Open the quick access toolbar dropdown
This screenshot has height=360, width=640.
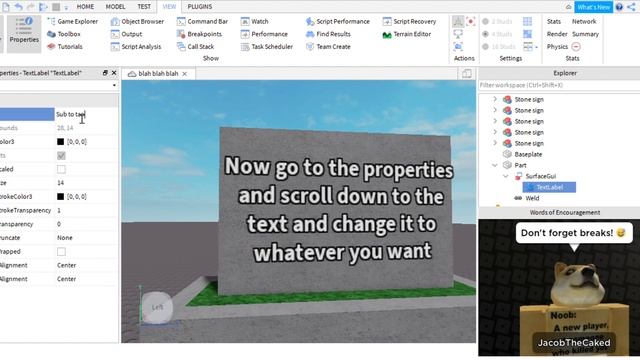66,7
